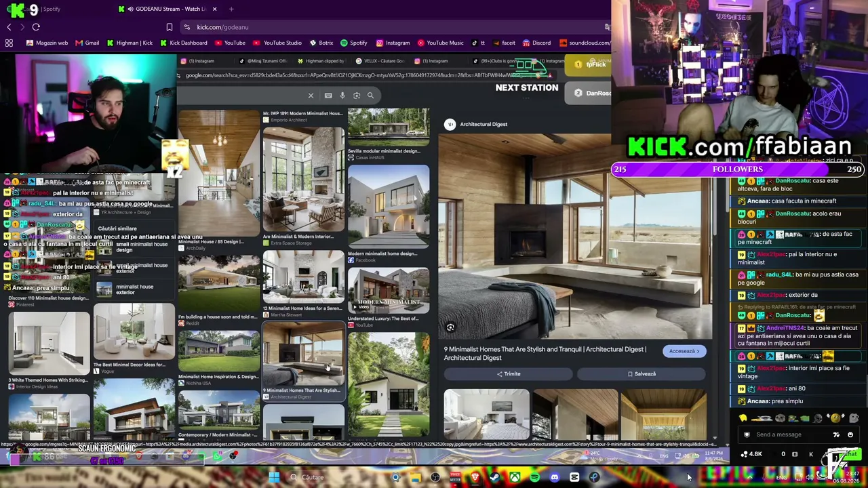This screenshot has height=488, width=868.
Task: Open the soundcloud.com bookmark
Action: [585, 43]
